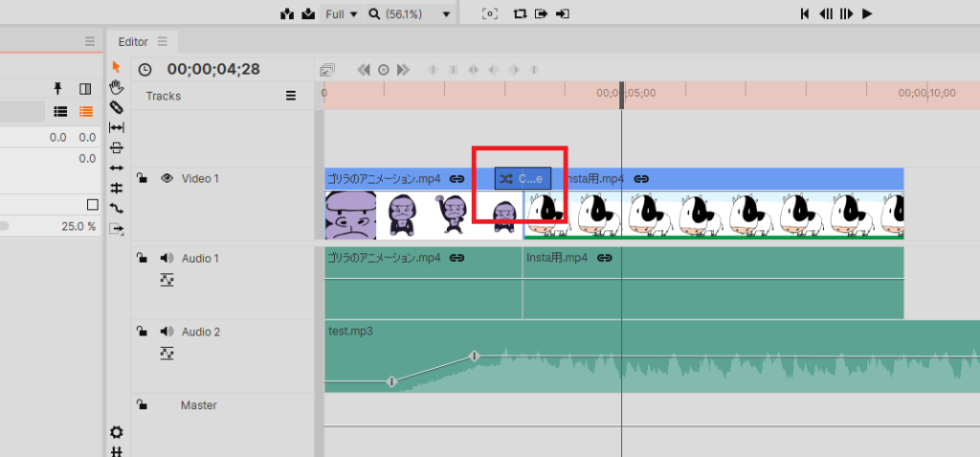The height and width of the screenshot is (457, 980).
Task: Toggle the pin icon in the left panel
Action: [58, 88]
